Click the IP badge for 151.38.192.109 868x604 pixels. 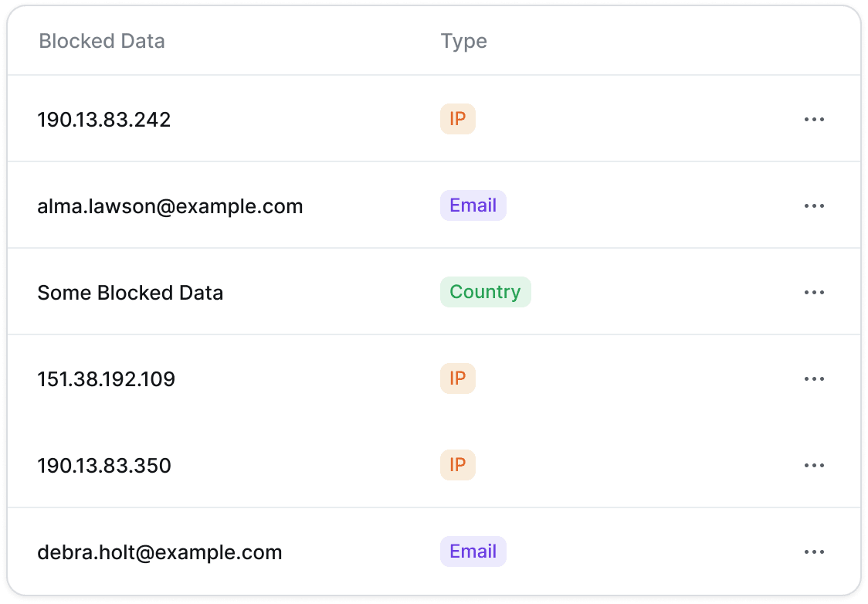tap(458, 378)
